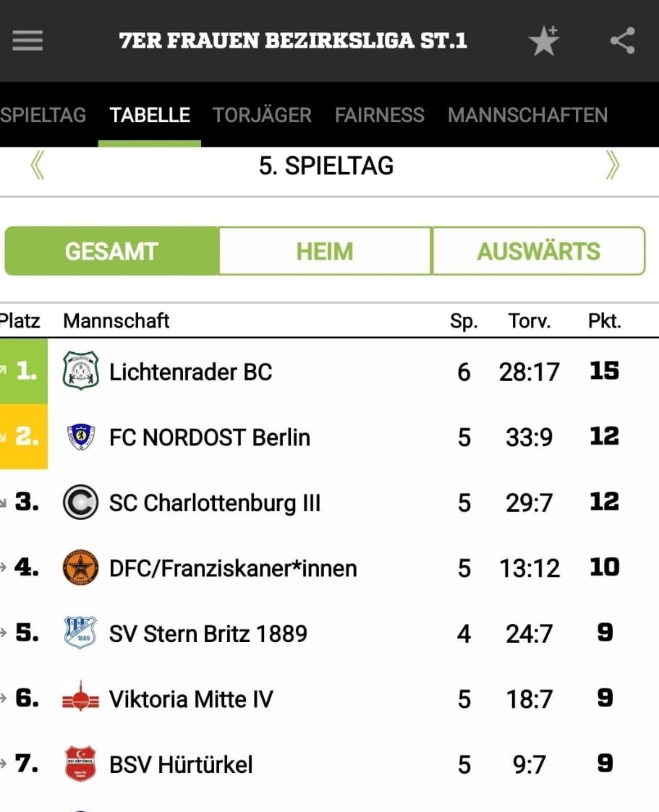The height and width of the screenshot is (812, 659).
Task: Open Viktoria Mitte IV logo
Action: coord(80,698)
